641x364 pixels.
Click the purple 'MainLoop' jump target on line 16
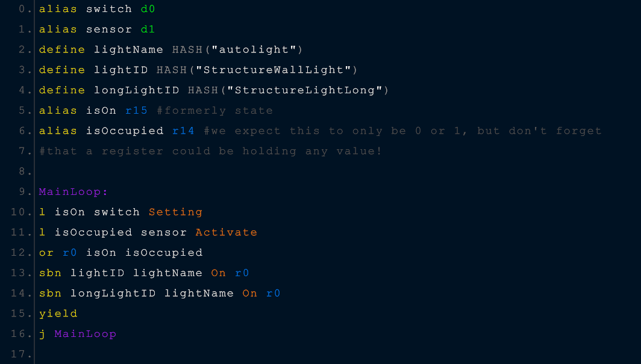click(x=85, y=334)
